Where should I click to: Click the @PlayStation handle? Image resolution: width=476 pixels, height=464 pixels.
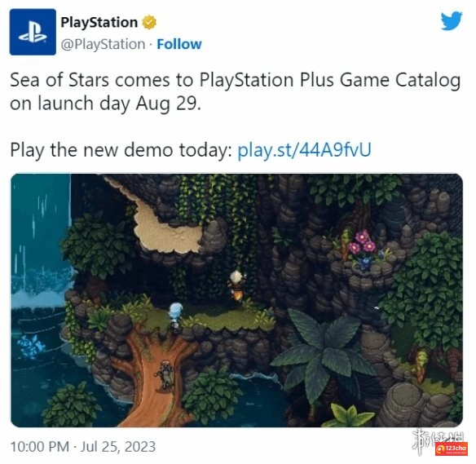click(103, 44)
